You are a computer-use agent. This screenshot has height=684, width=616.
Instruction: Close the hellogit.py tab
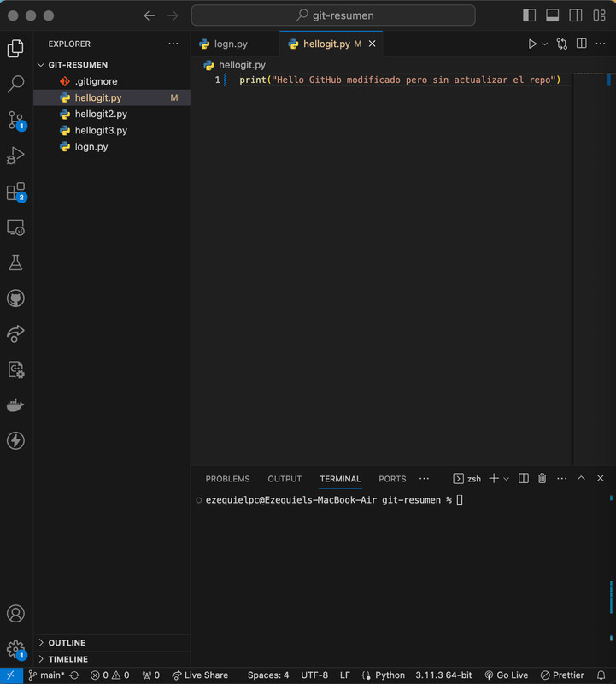click(x=372, y=44)
